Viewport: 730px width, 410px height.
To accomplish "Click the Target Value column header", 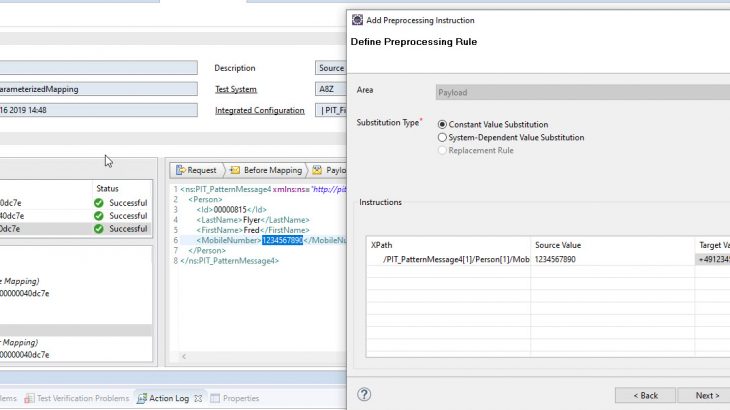I will pyautogui.click(x=713, y=245).
